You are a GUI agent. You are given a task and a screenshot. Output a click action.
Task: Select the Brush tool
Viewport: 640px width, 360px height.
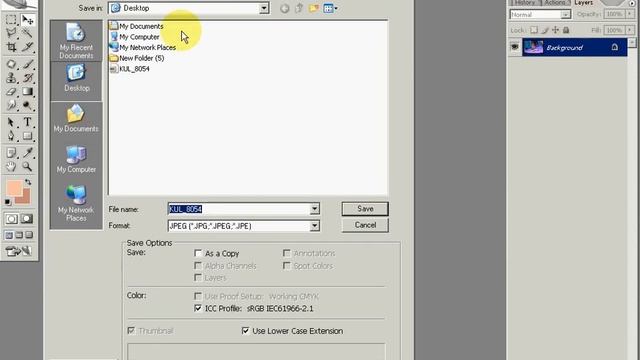(27, 64)
